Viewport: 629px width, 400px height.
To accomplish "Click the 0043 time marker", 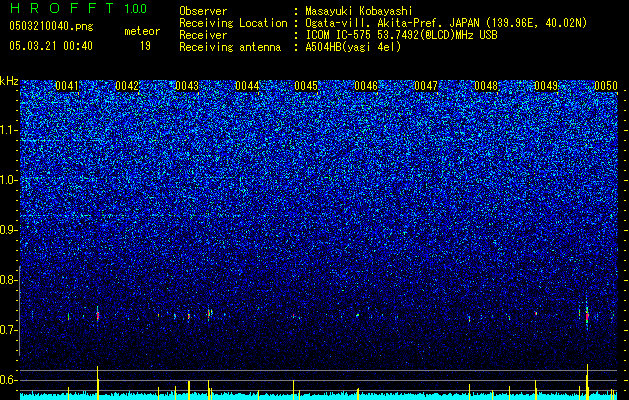I will click(187, 86).
